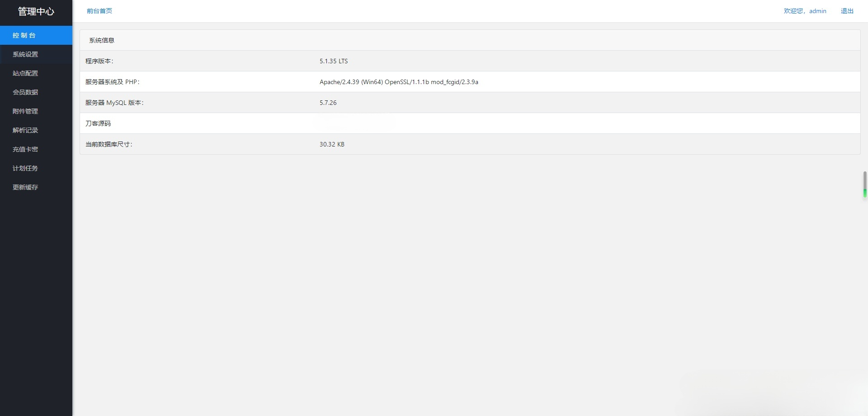
Task: Click the 欢迎您, admin user link
Action: pyautogui.click(x=805, y=11)
